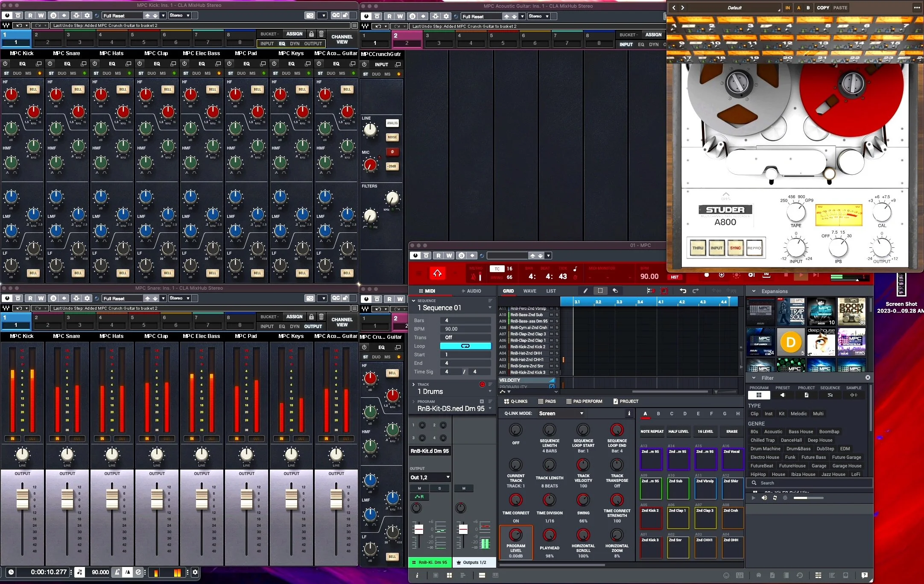This screenshot has height=584, width=924.
Task: Click the bucket lock icon beside ASSIGN
Action: click(312, 34)
